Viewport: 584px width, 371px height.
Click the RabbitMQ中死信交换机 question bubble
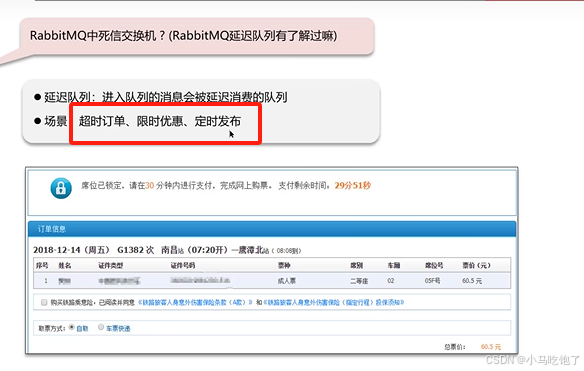click(x=197, y=36)
